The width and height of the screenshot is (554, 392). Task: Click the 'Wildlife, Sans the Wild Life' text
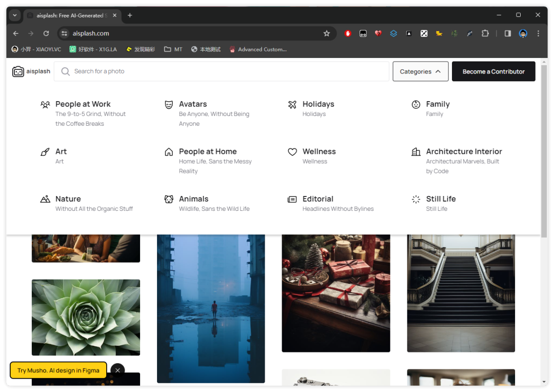[x=214, y=209]
